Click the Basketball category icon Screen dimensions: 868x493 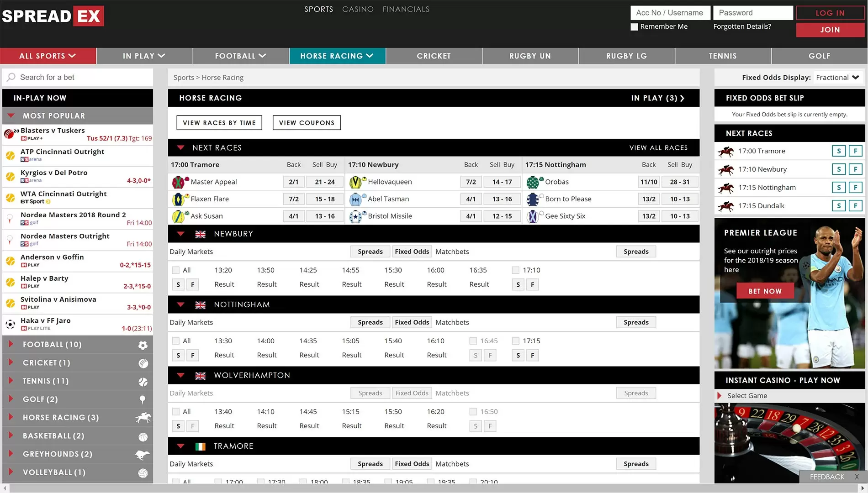click(143, 436)
